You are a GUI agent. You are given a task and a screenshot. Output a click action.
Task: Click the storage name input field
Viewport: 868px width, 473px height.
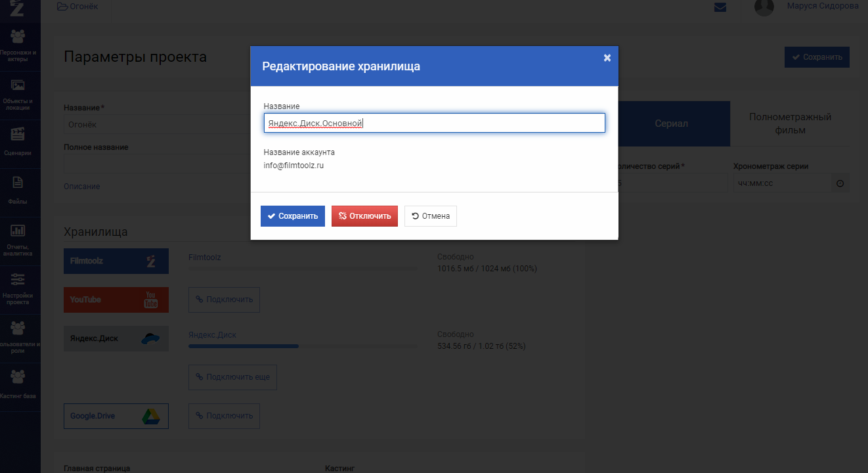click(434, 123)
